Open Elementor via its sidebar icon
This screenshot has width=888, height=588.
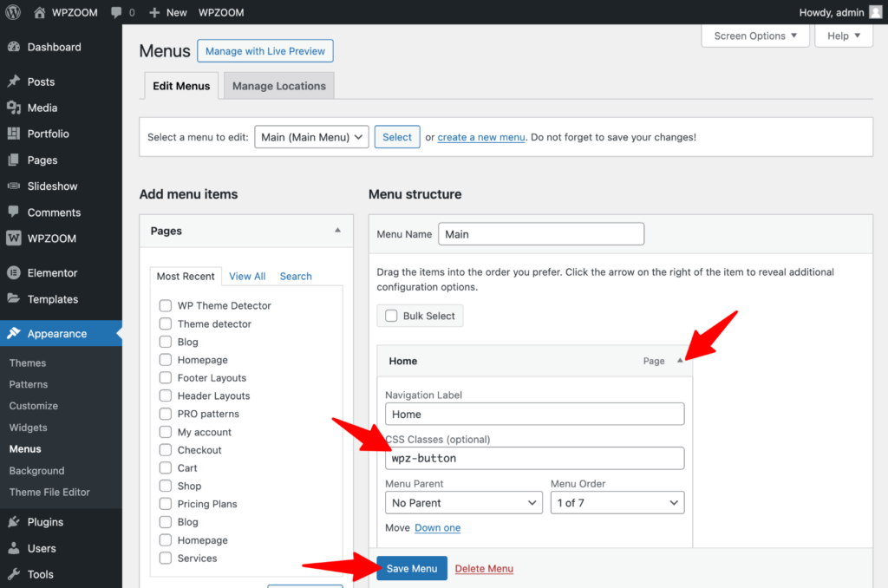(14, 272)
